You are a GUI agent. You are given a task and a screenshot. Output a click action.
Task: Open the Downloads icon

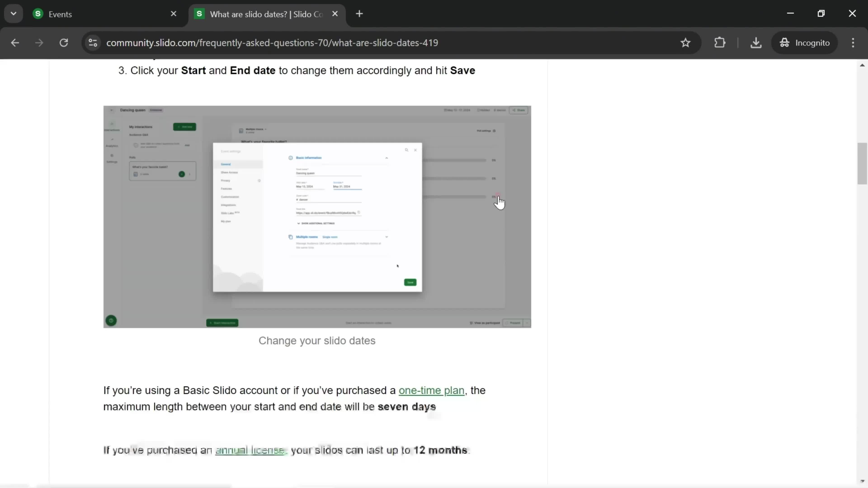coord(756,43)
